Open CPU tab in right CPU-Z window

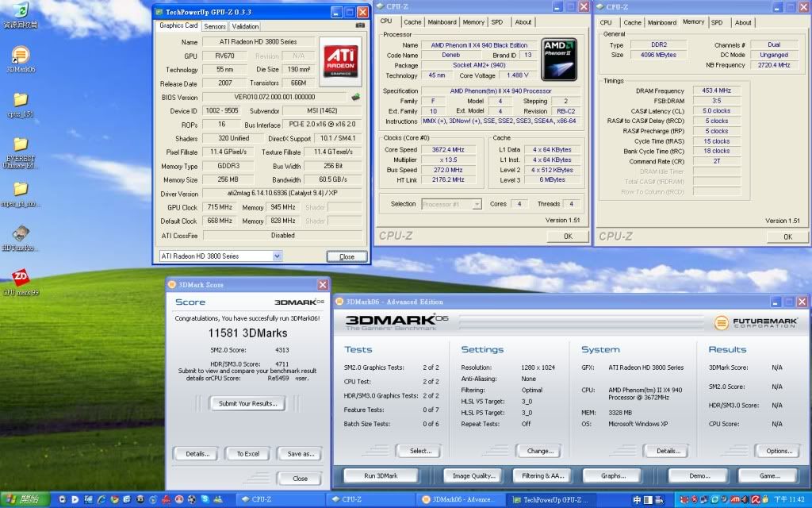606,22
